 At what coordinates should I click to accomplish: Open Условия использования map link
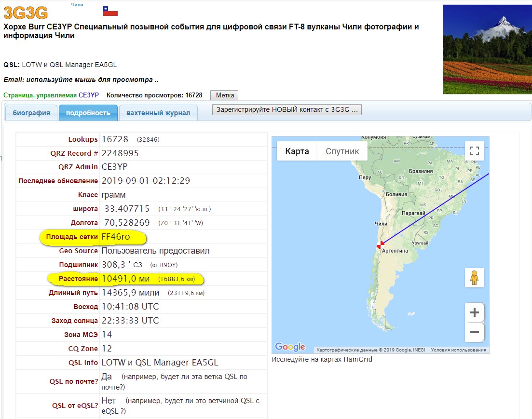click(458, 350)
